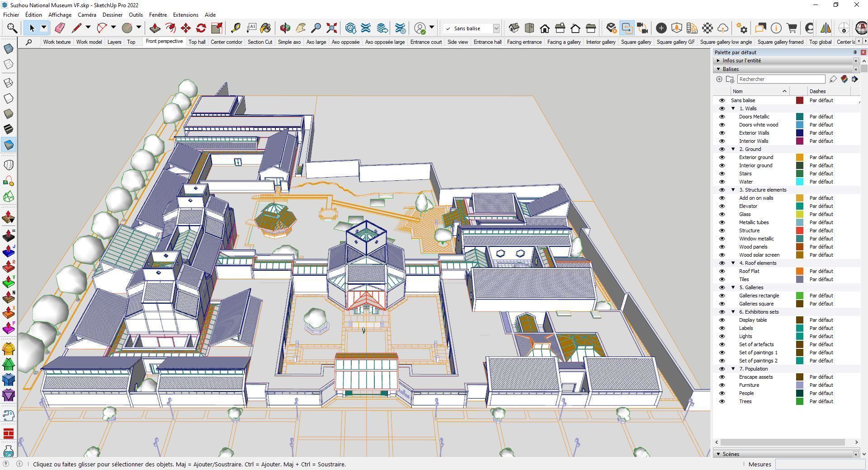Collapse the 2. Ground tag folder
Viewport: 868px width, 470px height.
pos(733,149)
